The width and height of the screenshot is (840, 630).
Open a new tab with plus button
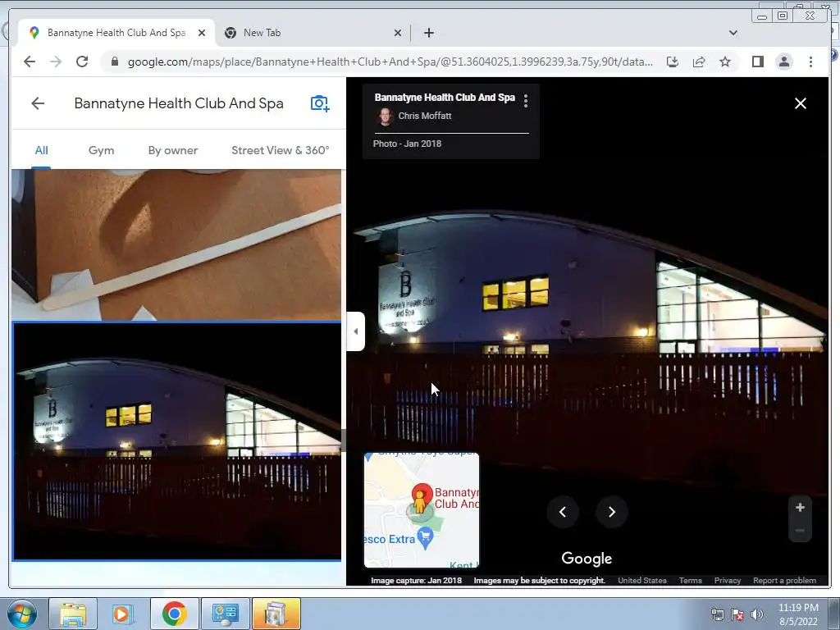click(x=428, y=33)
